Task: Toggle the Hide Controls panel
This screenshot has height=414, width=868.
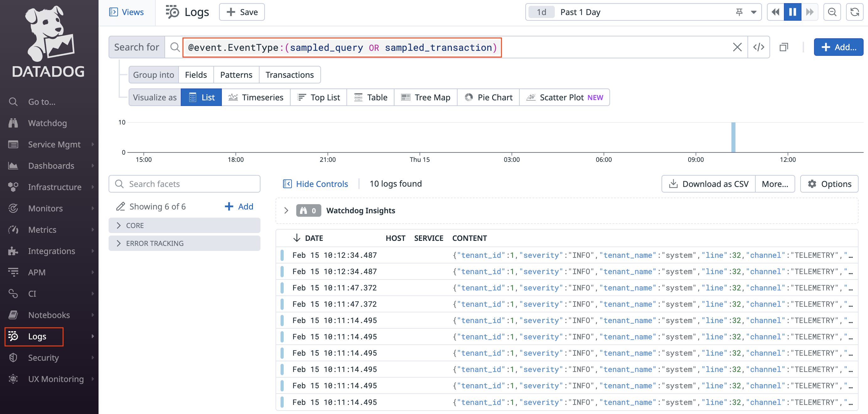Action: [315, 184]
